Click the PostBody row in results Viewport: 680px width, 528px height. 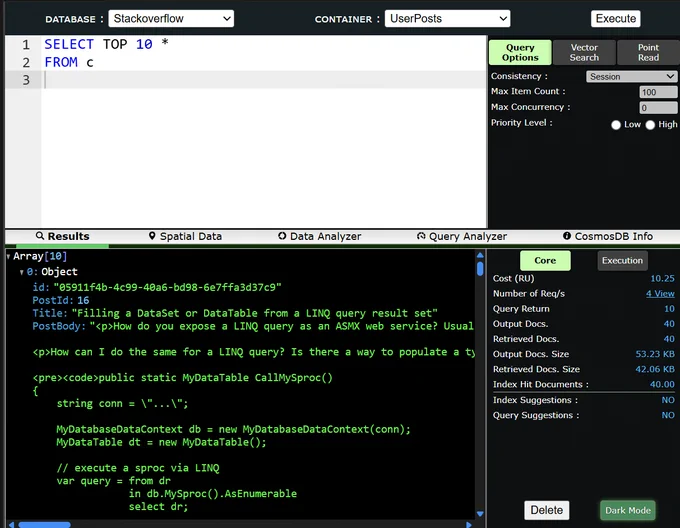(x=253, y=326)
